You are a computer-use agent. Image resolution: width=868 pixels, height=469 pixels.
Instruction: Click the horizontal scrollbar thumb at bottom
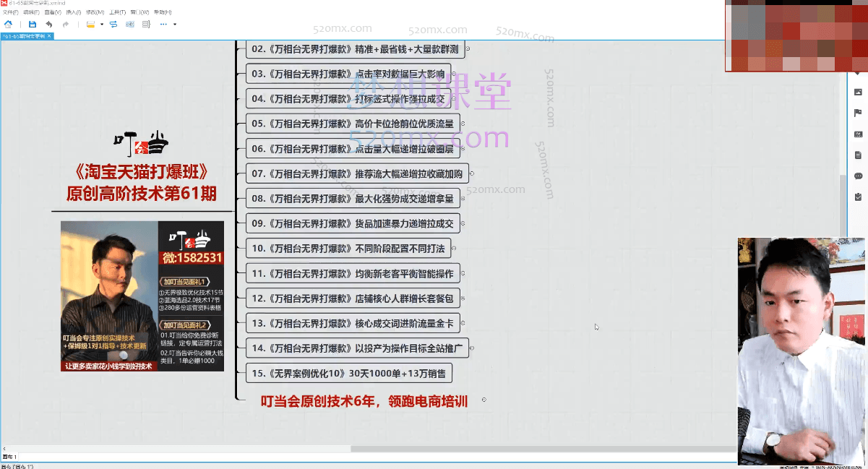click(542, 449)
